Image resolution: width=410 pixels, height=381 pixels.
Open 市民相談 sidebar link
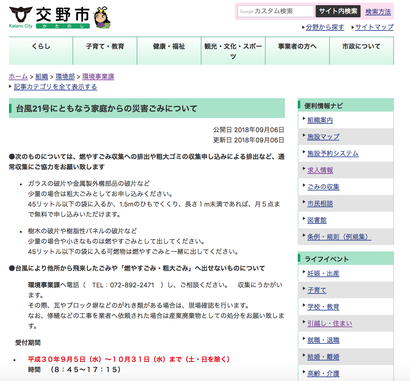(x=320, y=203)
